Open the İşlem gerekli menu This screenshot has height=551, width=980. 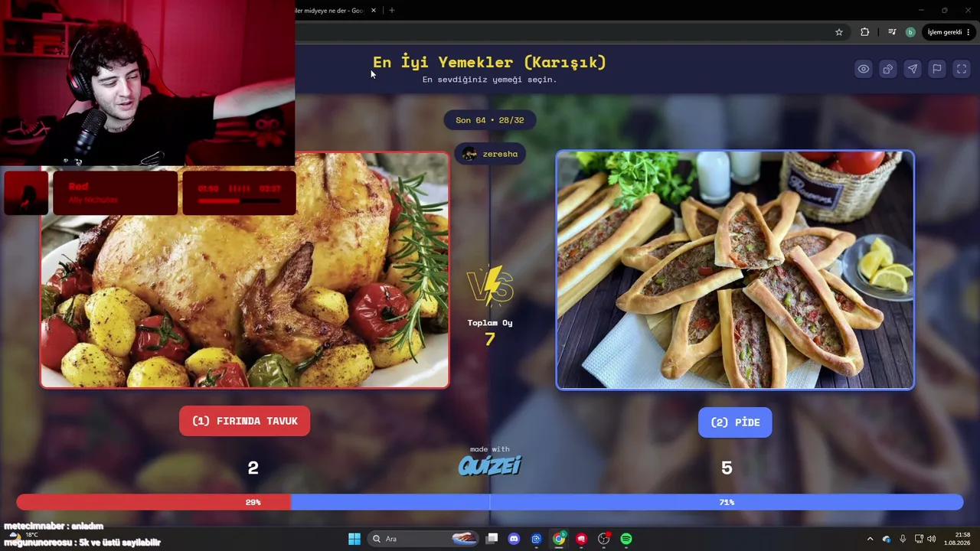[x=949, y=32]
